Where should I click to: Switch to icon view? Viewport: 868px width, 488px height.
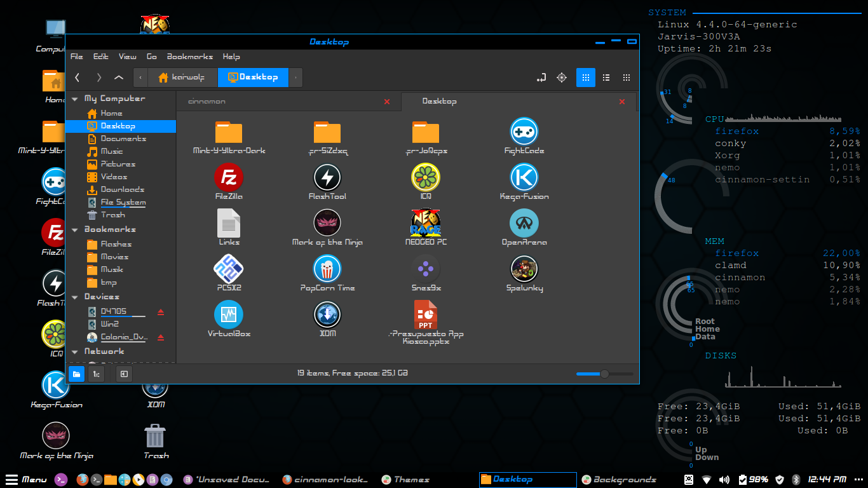586,78
